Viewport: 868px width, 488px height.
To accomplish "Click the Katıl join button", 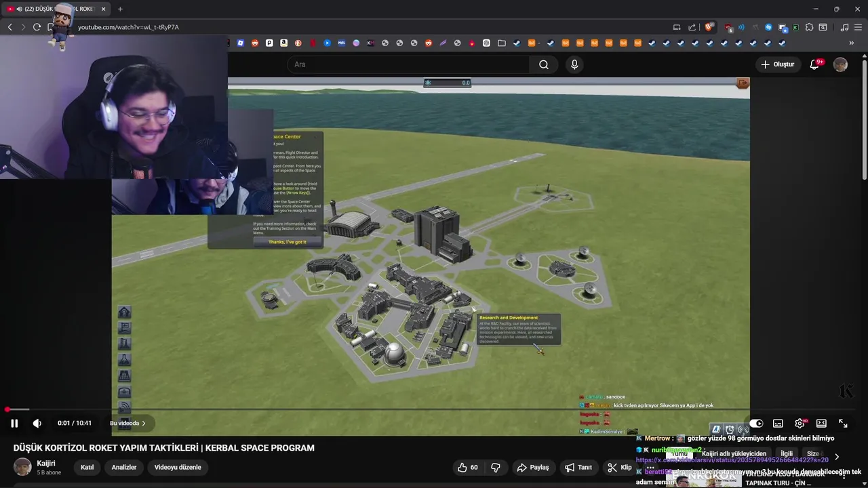I will coord(87,467).
